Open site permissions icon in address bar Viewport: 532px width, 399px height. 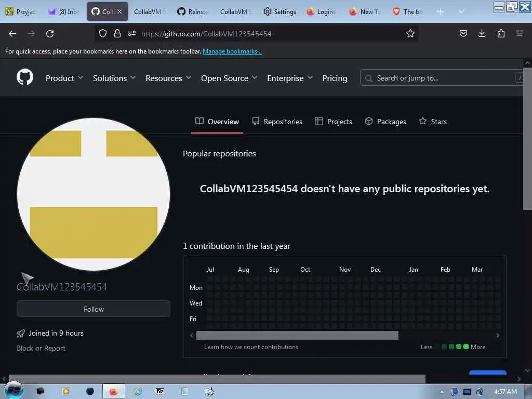tap(132, 33)
